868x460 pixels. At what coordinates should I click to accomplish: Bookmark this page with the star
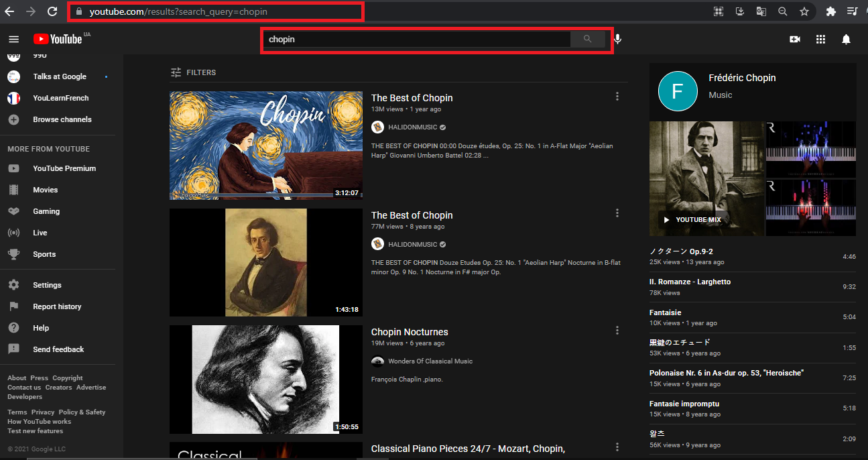(804, 11)
